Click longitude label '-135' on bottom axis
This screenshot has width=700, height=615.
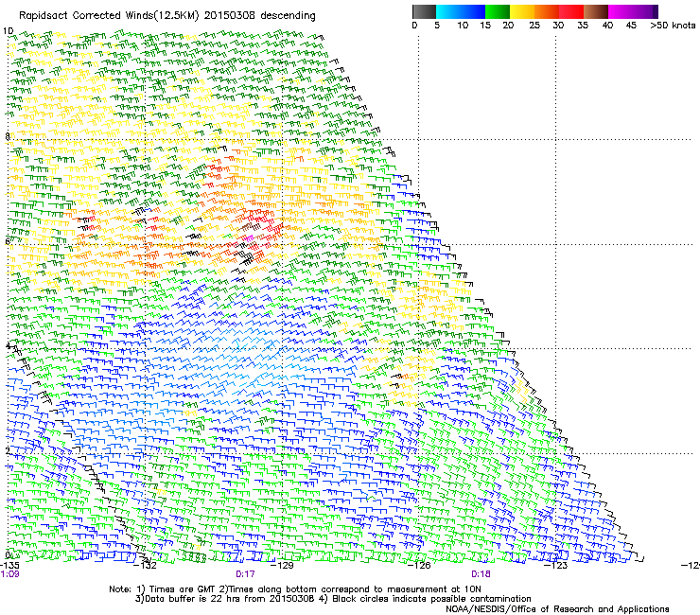coord(9,565)
